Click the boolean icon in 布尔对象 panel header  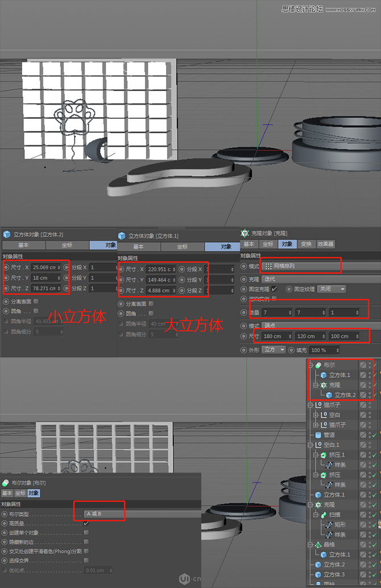(x=5, y=483)
